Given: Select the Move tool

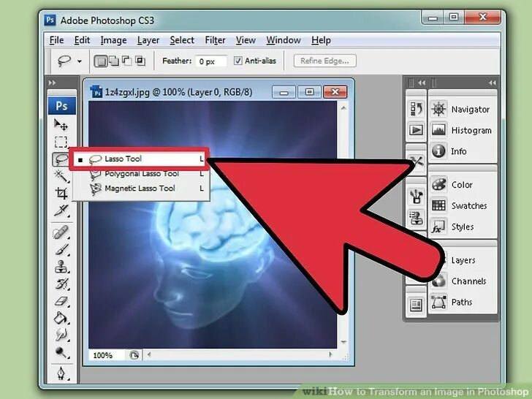Looking at the screenshot, I should pos(61,125).
